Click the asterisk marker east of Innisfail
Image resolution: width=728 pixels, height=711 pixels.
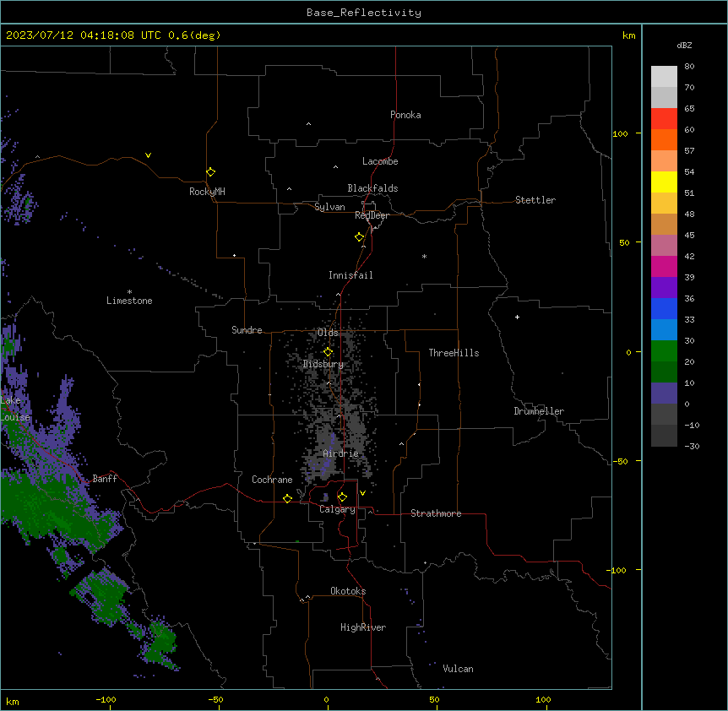click(424, 256)
